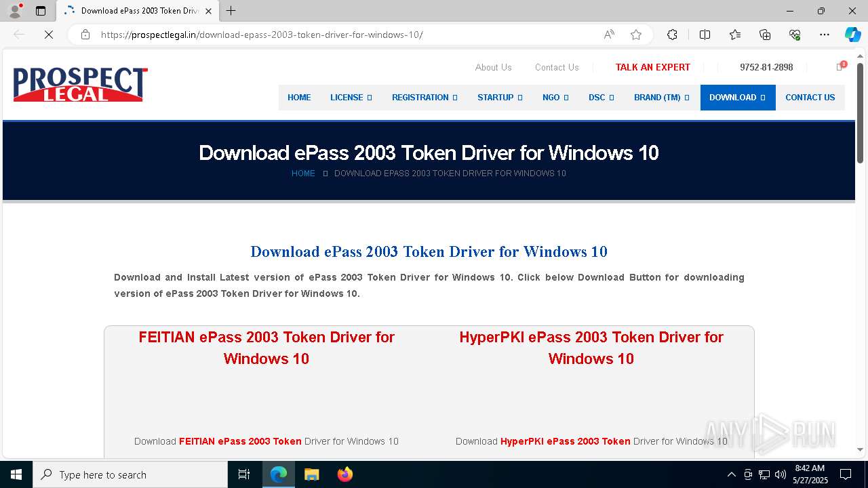Open the notification center
The height and width of the screenshot is (488, 868).
tap(846, 474)
